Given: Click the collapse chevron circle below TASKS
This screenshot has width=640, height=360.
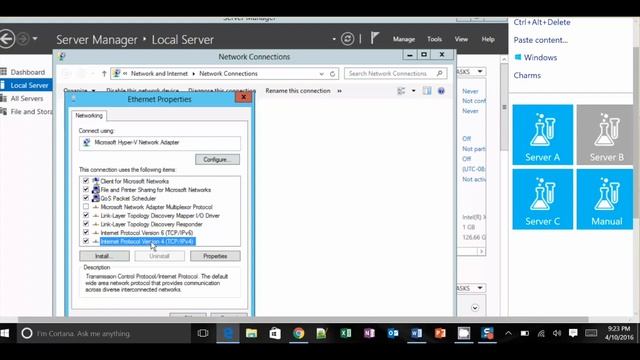Looking at the screenshot, I should click(475, 308).
